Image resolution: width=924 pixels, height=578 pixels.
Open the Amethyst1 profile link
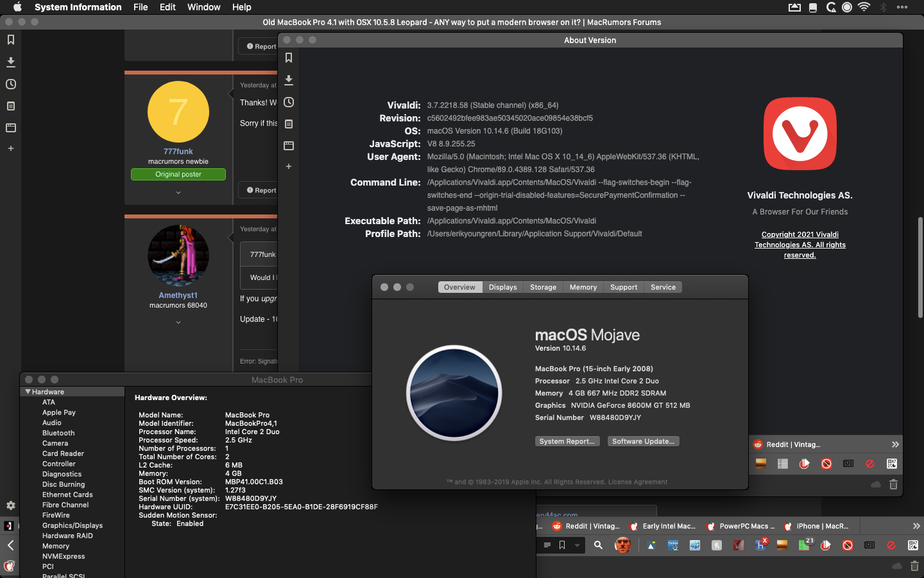pos(178,295)
